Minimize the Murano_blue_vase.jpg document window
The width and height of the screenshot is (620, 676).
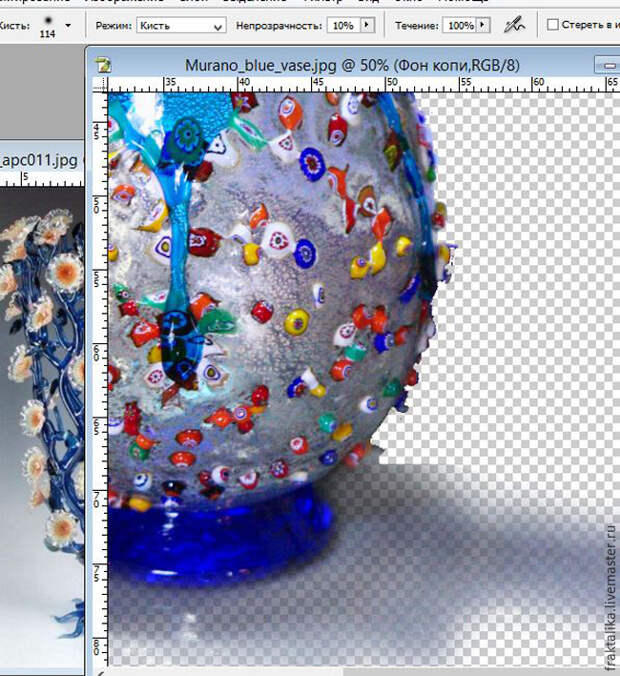click(608, 65)
